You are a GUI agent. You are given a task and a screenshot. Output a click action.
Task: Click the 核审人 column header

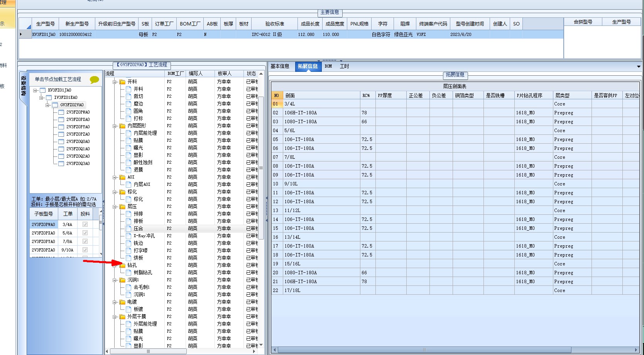tap(229, 73)
